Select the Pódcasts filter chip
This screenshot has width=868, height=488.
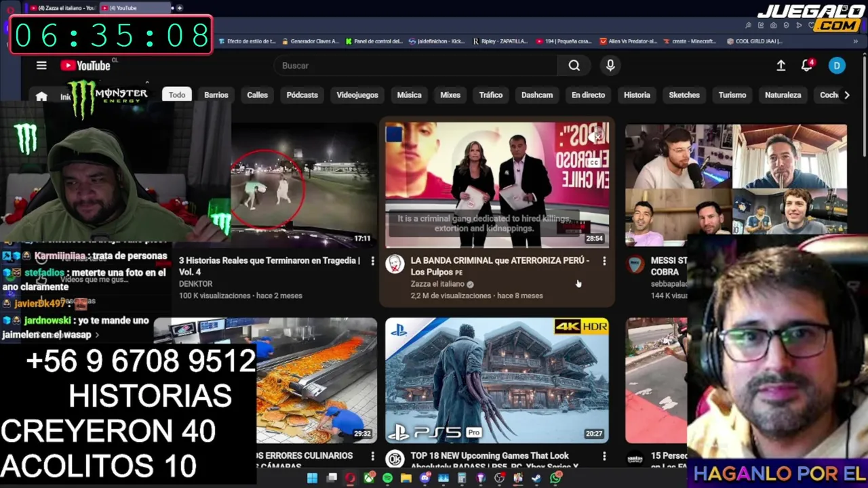(x=302, y=95)
